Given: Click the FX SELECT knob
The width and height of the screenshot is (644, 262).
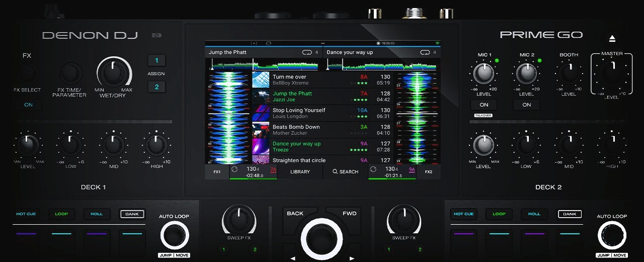Looking at the screenshot, I should tap(28, 74).
